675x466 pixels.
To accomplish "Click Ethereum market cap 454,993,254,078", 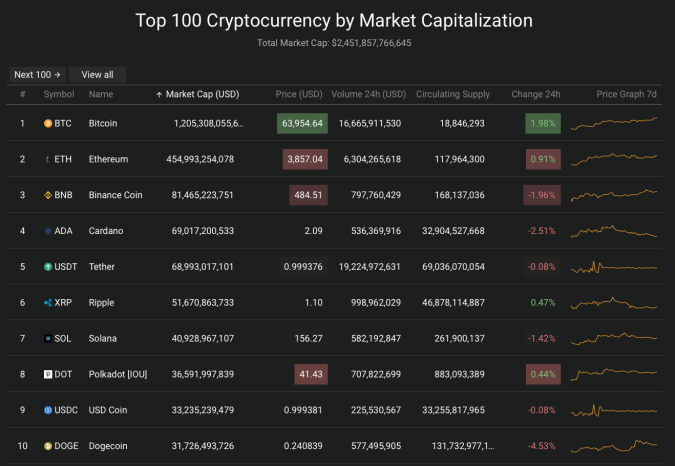I will point(200,159).
